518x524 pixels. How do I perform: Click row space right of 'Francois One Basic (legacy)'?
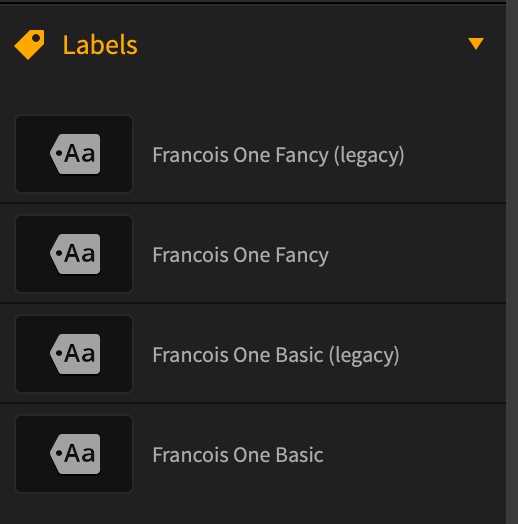pos(453,354)
